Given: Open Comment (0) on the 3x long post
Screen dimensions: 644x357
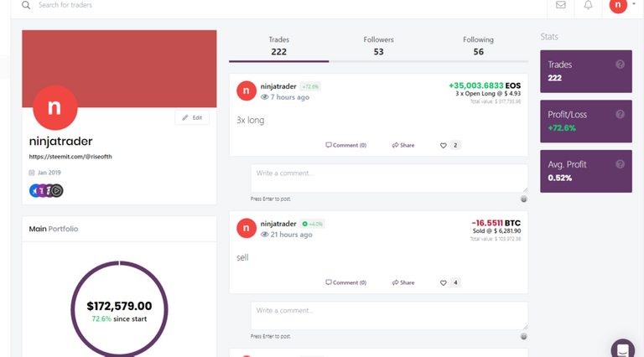Looking at the screenshot, I should (x=345, y=145).
